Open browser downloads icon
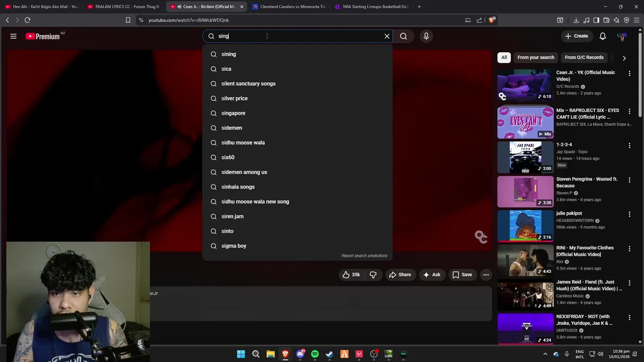This screenshot has width=644, height=362. [576, 20]
